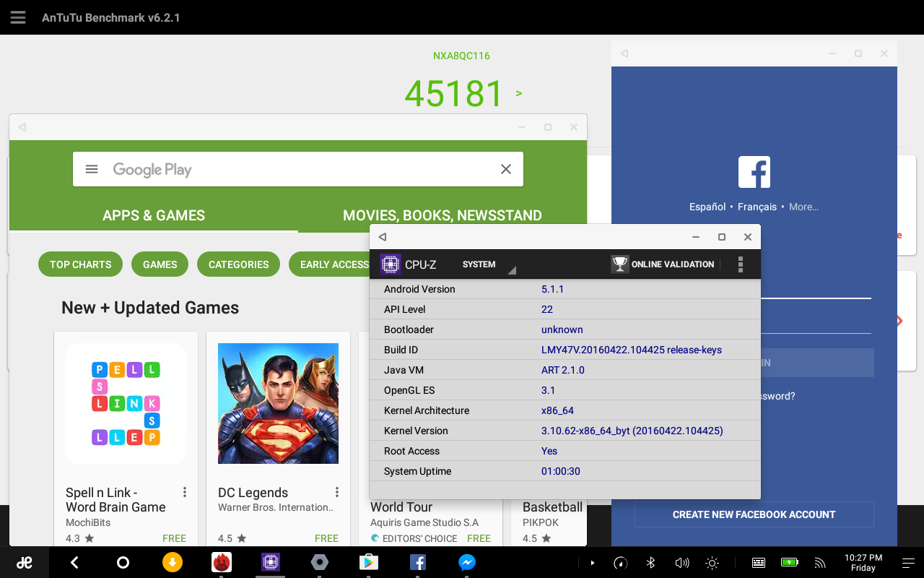Select the Android Version row value 5.1.1
The image size is (924, 578).
[552, 289]
